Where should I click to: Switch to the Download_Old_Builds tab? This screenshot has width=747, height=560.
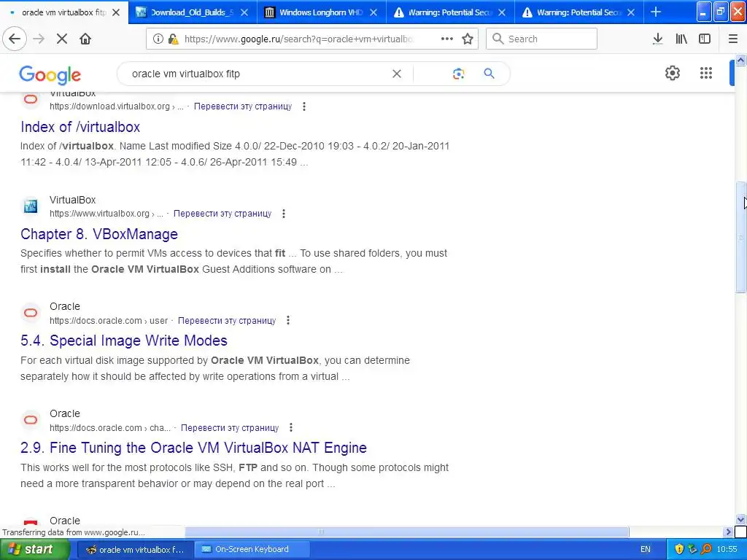(x=193, y=12)
